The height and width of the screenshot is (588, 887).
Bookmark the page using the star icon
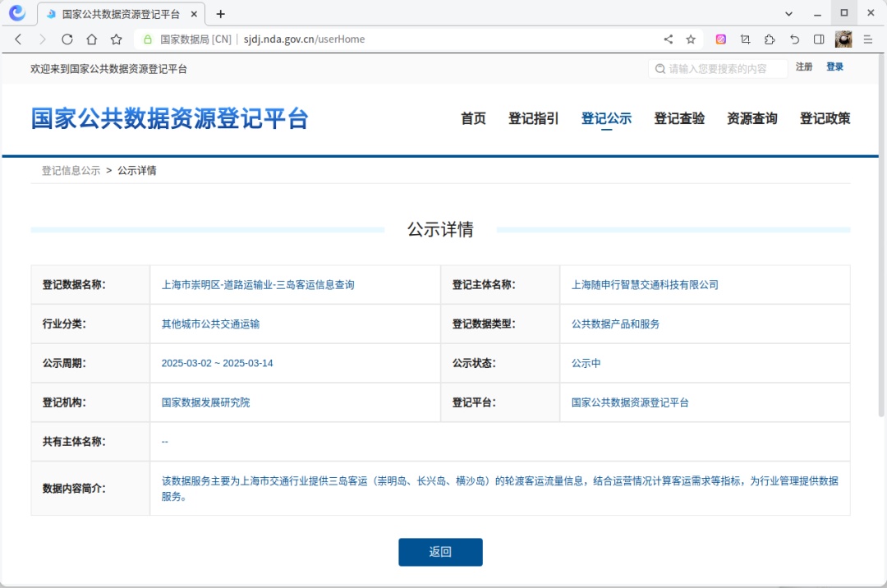(690, 39)
